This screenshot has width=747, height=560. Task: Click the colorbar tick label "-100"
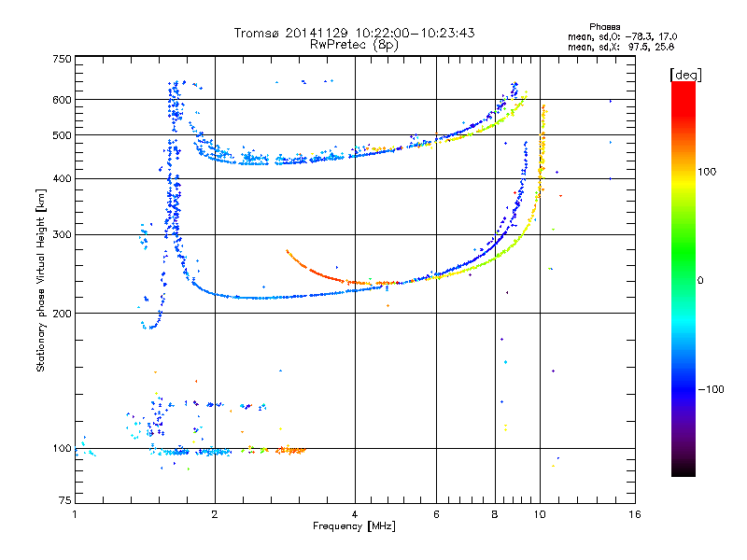(x=711, y=389)
